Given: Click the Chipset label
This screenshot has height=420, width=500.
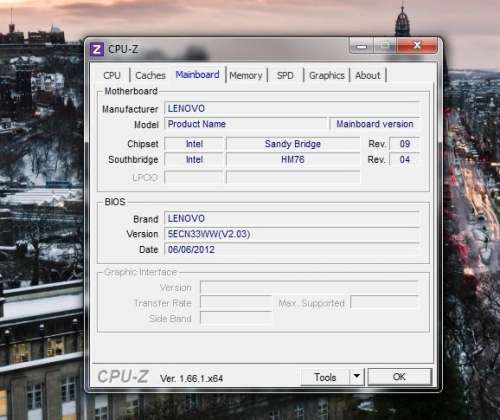Looking at the screenshot, I should tap(143, 144).
